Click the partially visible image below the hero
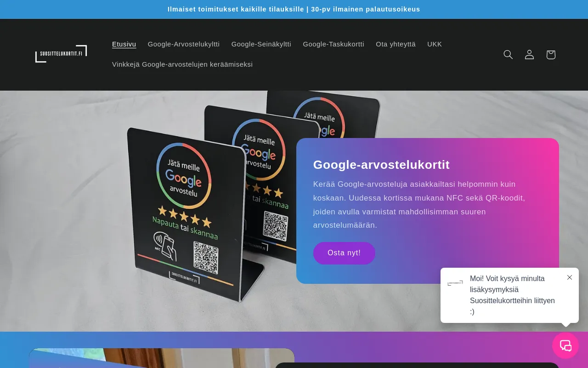The image size is (588, 368). (161, 358)
